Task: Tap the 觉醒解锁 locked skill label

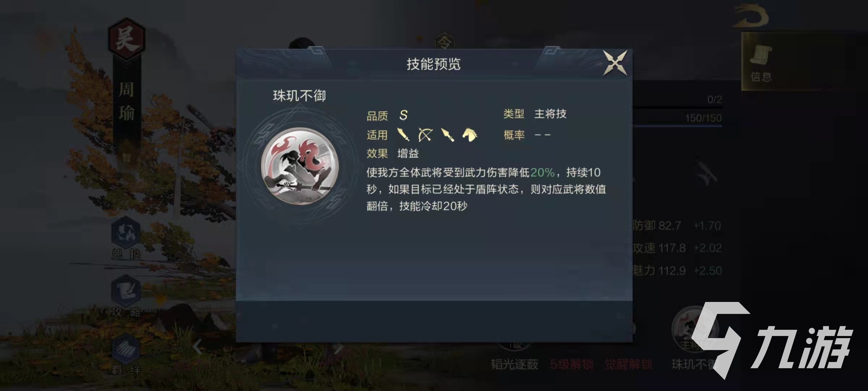Action: tap(629, 364)
